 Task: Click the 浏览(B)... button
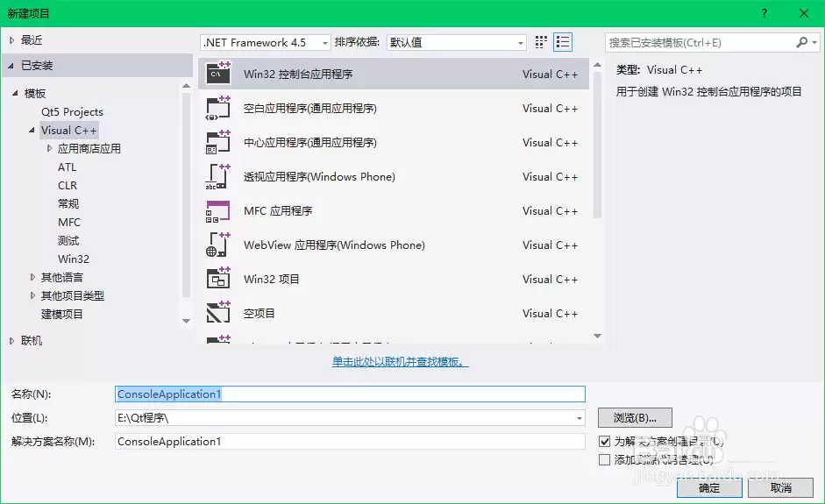click(x=635, y=417)
